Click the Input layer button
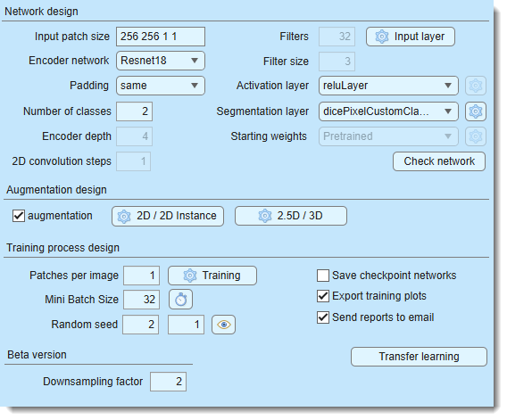Screen dimensions: 507x420 (x=411, y=37)
